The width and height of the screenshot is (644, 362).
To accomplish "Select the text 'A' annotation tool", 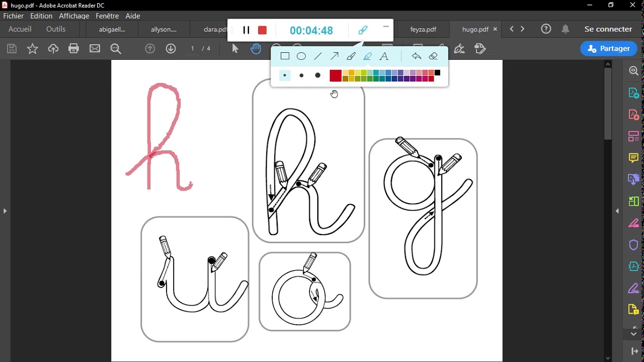I will [x=384, y=56].
